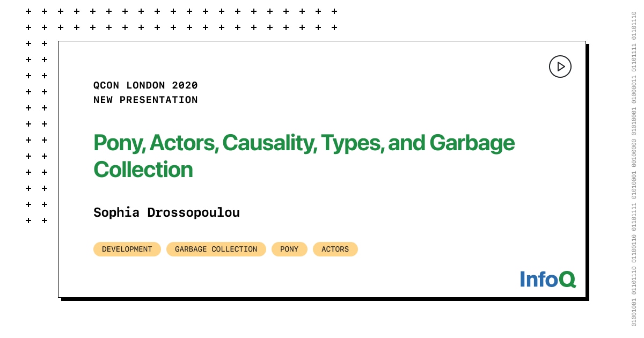Click the green 'Actors' word in the headline
This screenshot has width=644, height=338.
tap(184, 143)
